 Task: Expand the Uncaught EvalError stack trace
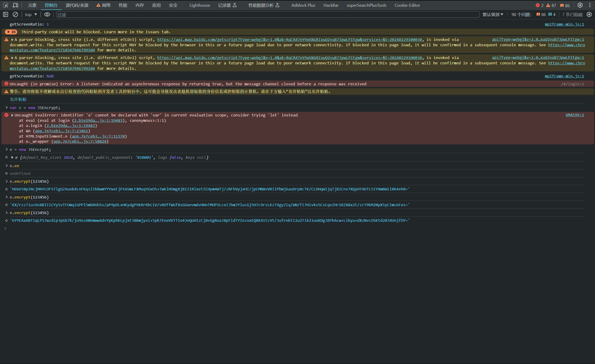[x=12, y=115]
